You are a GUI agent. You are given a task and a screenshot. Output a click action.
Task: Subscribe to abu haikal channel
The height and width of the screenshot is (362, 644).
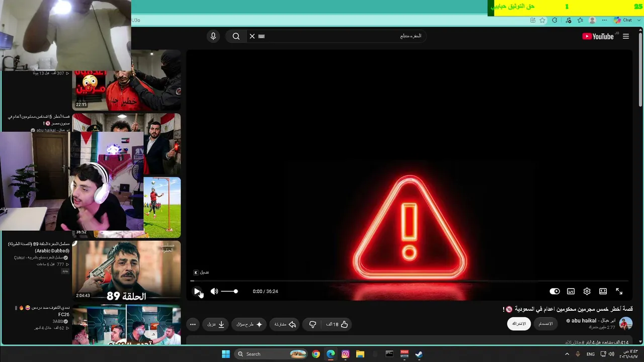coord(519,324)
